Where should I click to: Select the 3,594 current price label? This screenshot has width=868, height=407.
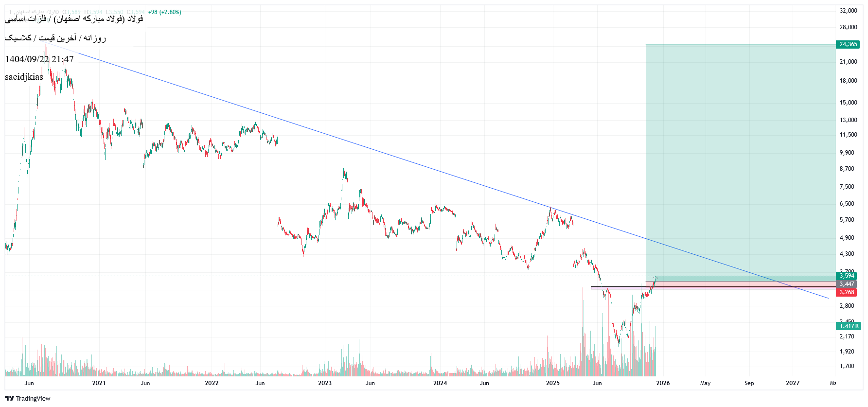tap(847, 276)
